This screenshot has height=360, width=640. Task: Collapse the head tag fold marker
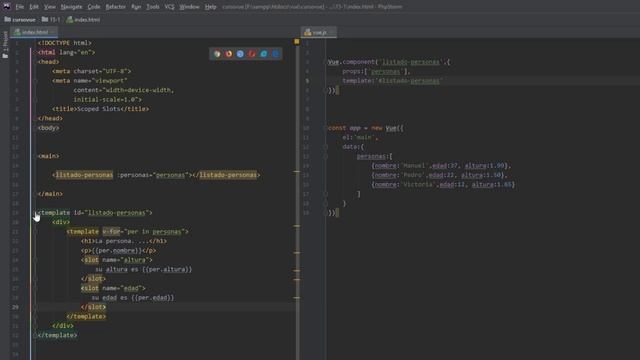36,62
